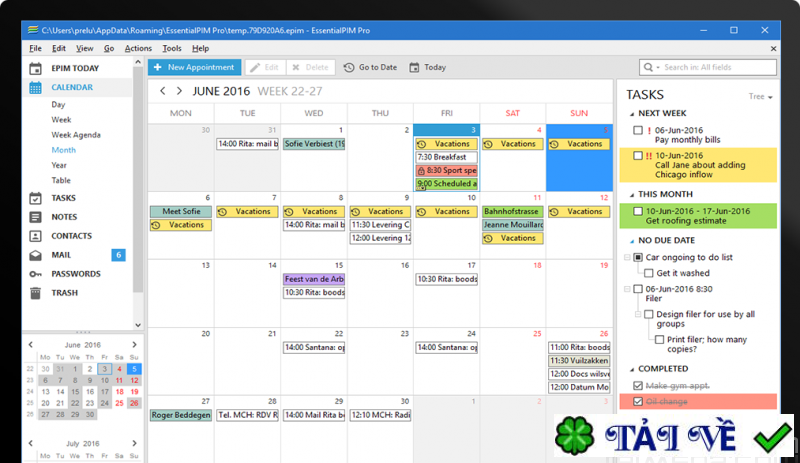The width and height of the screenshot is (800, 463).
Task: Collapse the NO DUE DATE task group
Action: (x=632, y=240)
